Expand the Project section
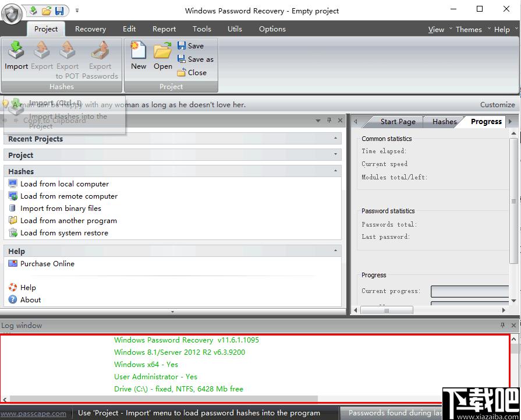 (335, 154)
